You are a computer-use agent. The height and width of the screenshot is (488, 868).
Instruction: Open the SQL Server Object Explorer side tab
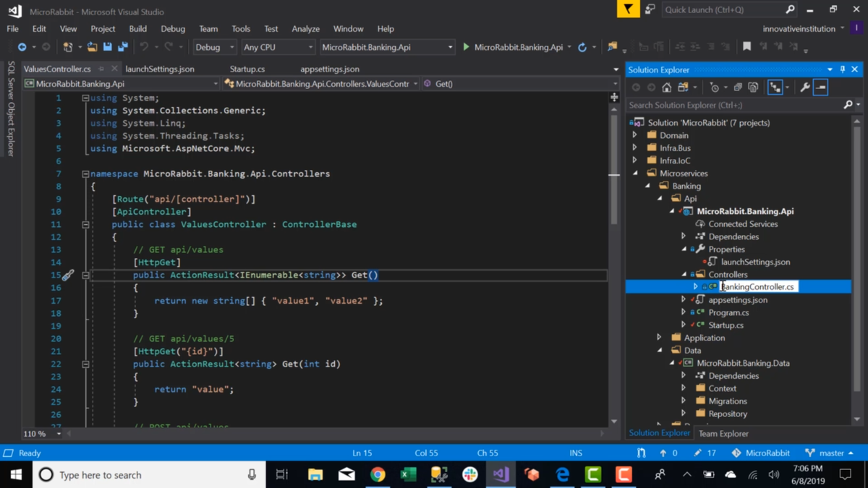pos(11,108)
